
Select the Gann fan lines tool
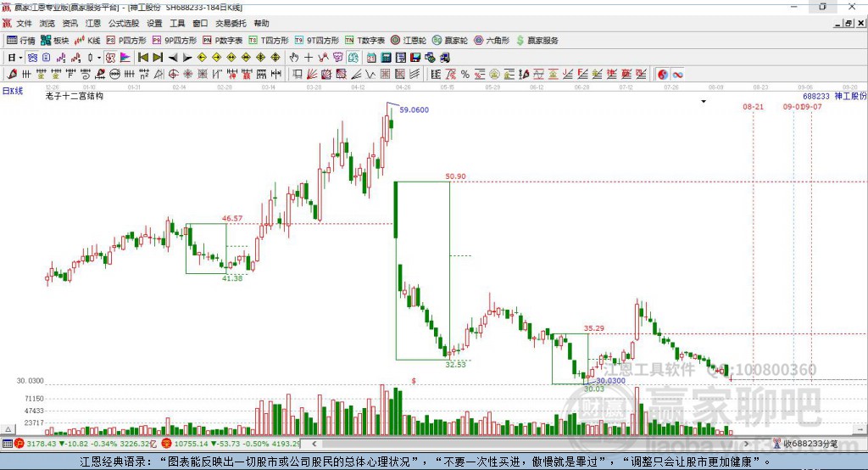312,75
